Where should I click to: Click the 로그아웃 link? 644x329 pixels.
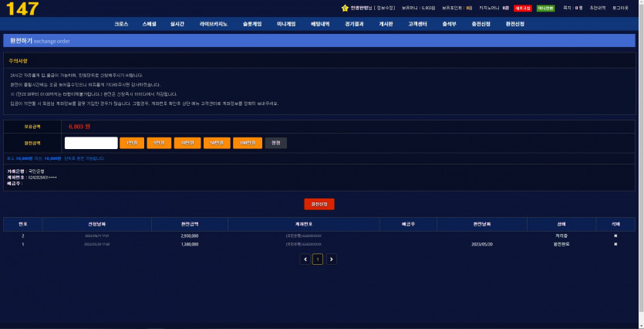620,8
